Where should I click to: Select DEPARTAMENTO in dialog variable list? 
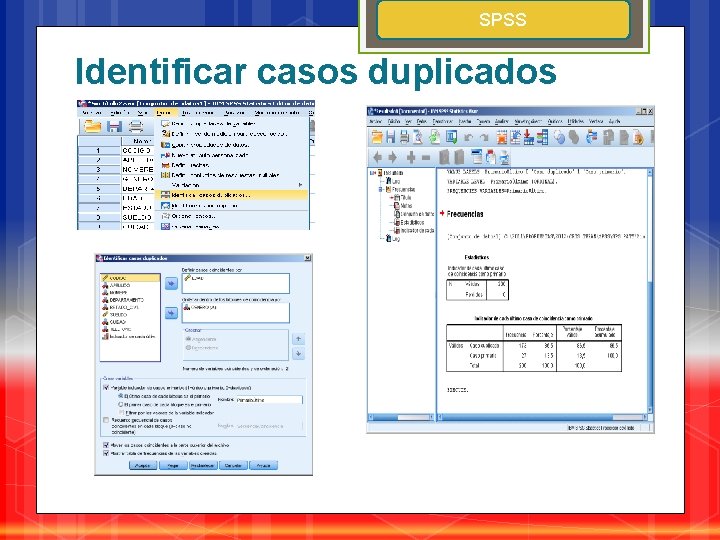tap(130, 300)
